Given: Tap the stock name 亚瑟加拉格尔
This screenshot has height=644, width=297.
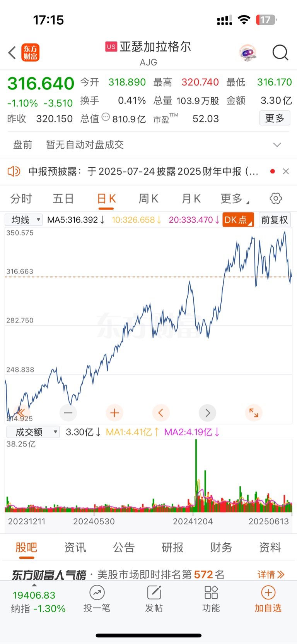Looking at the screenshot, I should click(x=155, y=47).
